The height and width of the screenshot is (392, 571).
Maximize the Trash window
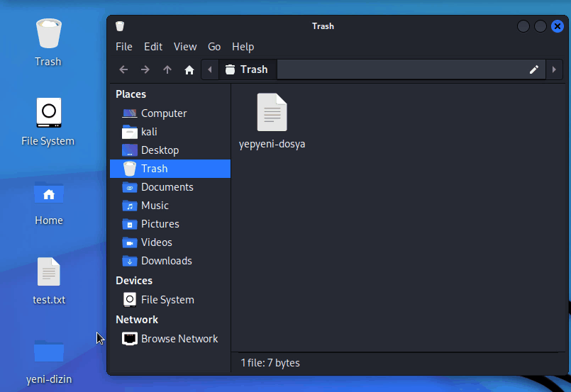(x=540, y=26)
